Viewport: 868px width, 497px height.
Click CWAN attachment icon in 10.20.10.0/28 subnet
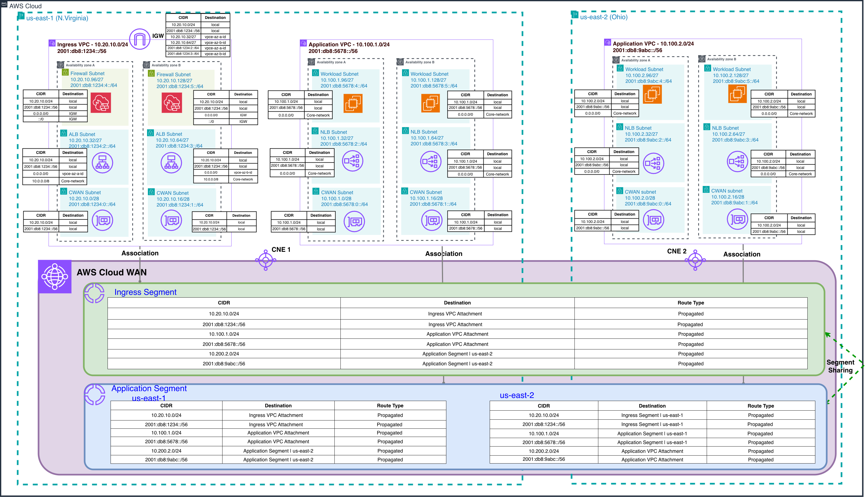click(x=102, y=221)
